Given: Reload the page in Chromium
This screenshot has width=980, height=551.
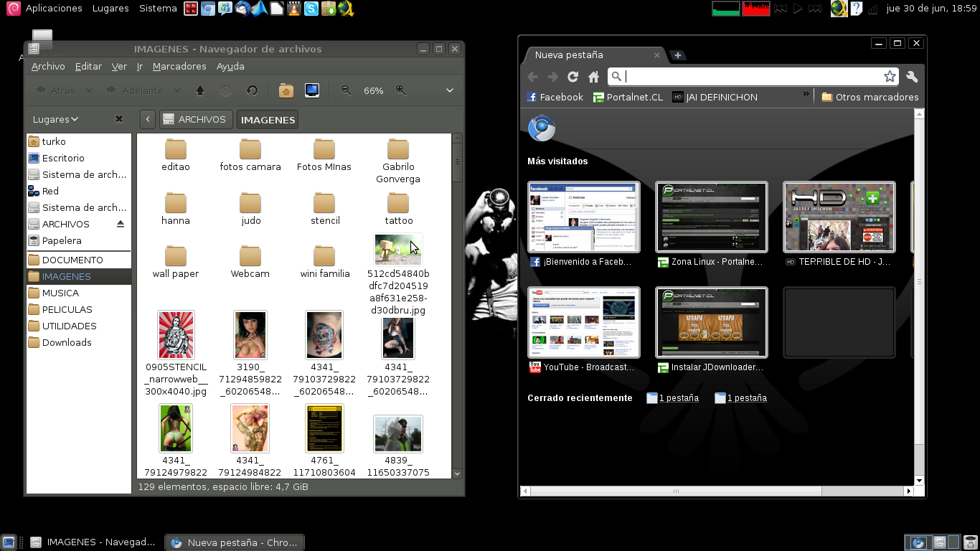Looking at the screenshot, I should tap(573, 77).
